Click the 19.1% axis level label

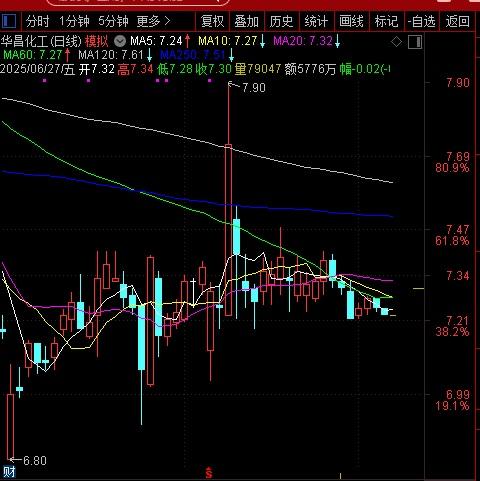pyautogui.click(x=452, y=406)
